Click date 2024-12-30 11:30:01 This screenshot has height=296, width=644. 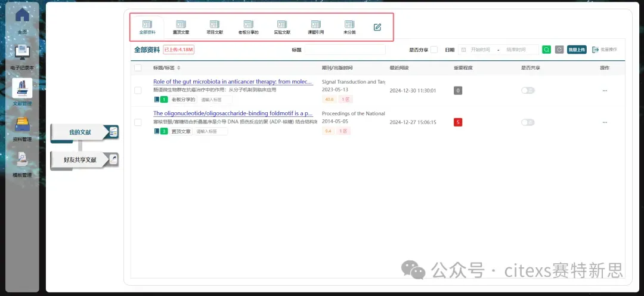click(x=413, y=91)
